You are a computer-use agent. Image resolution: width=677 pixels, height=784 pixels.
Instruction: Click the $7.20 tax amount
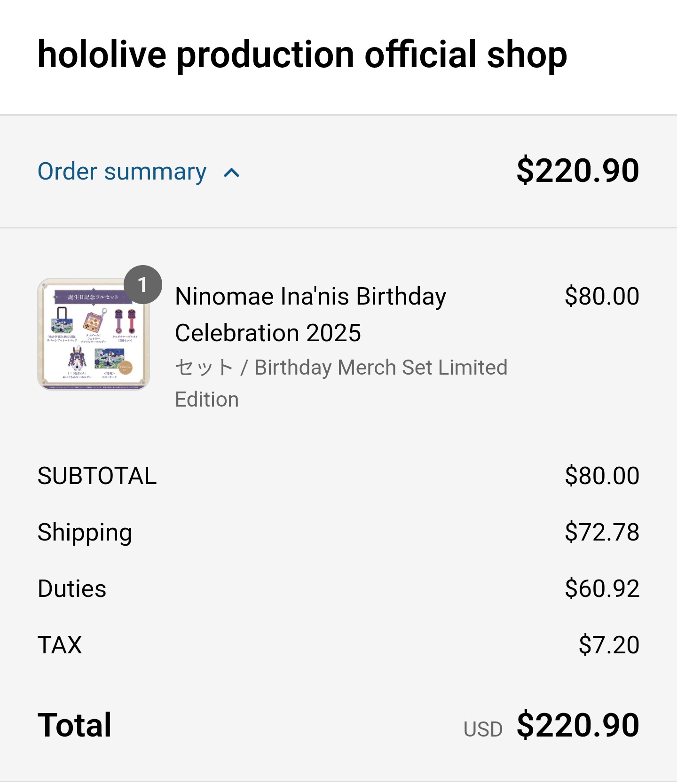[608, 645]
